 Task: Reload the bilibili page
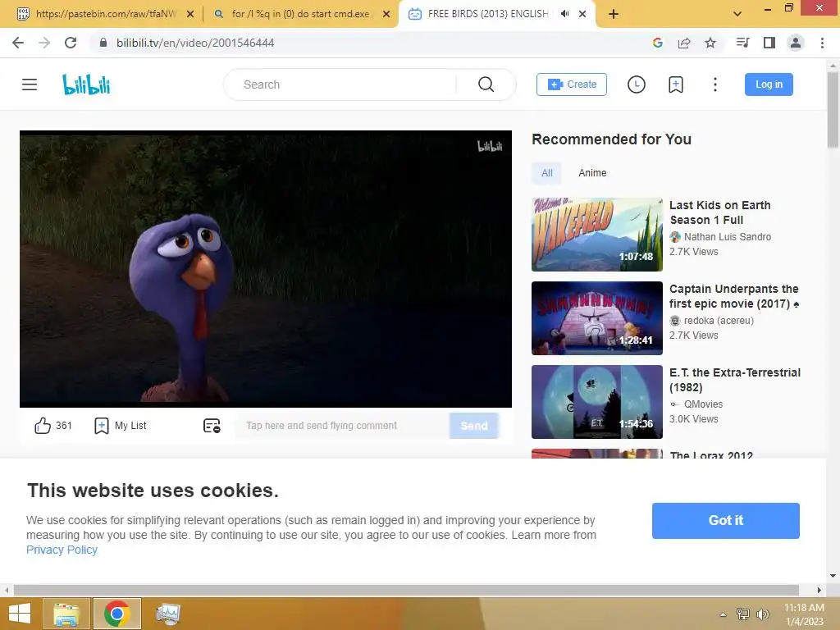point(71,43)
